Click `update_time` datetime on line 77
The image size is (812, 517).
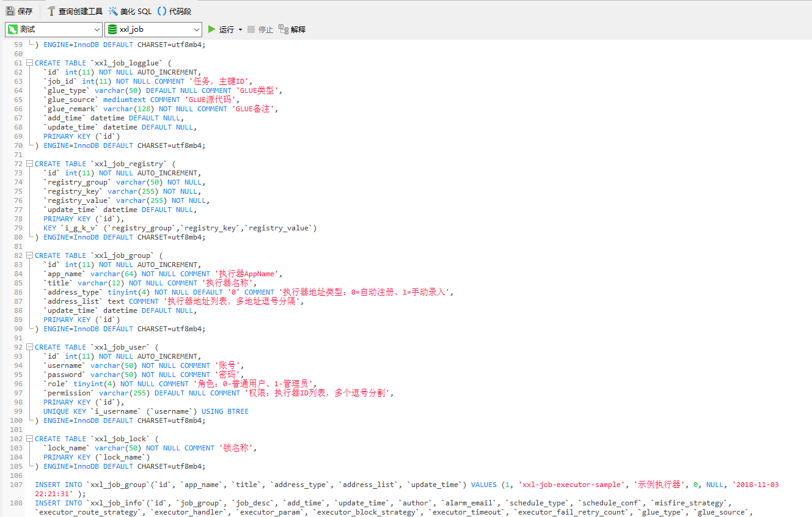point(119,210)
